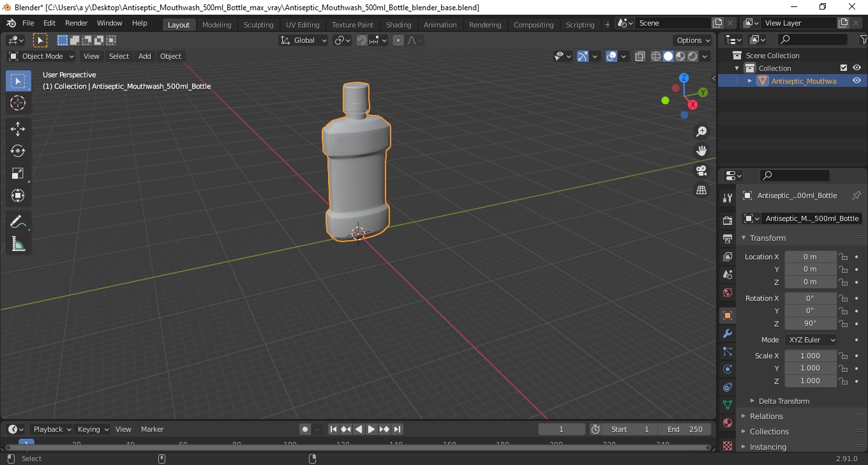Switch to the Shading workspace tab
The width and height of the screenshot is (868, 465).
398,25
